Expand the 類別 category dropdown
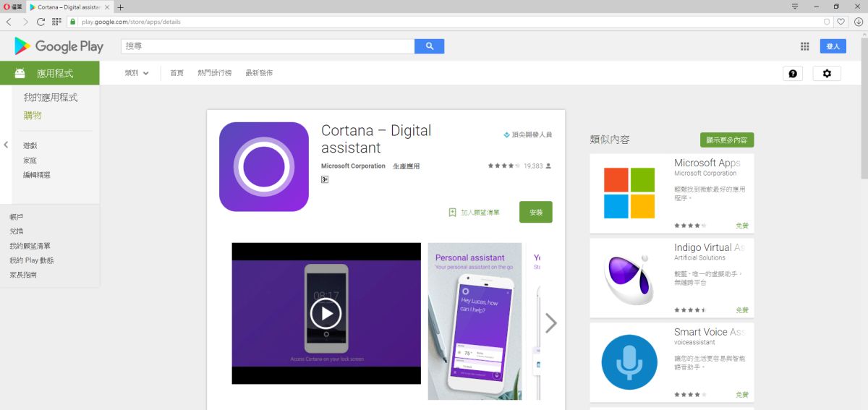 pos(137,73)
